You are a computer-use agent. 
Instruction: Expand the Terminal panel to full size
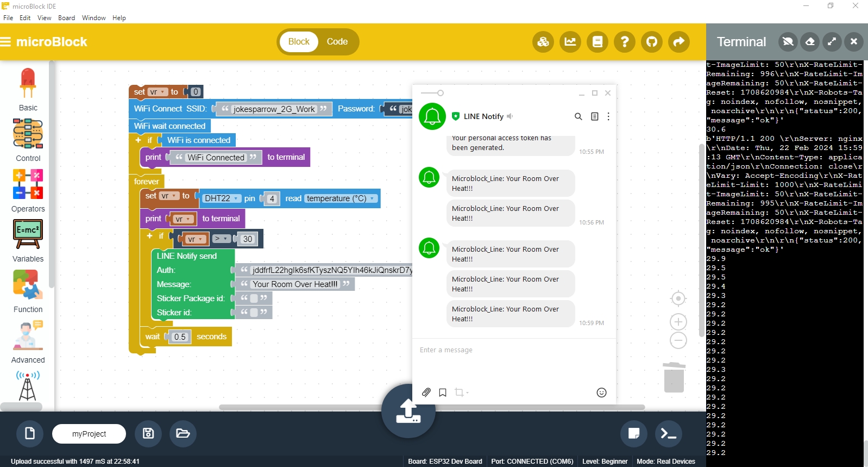(x=832, y=41)
